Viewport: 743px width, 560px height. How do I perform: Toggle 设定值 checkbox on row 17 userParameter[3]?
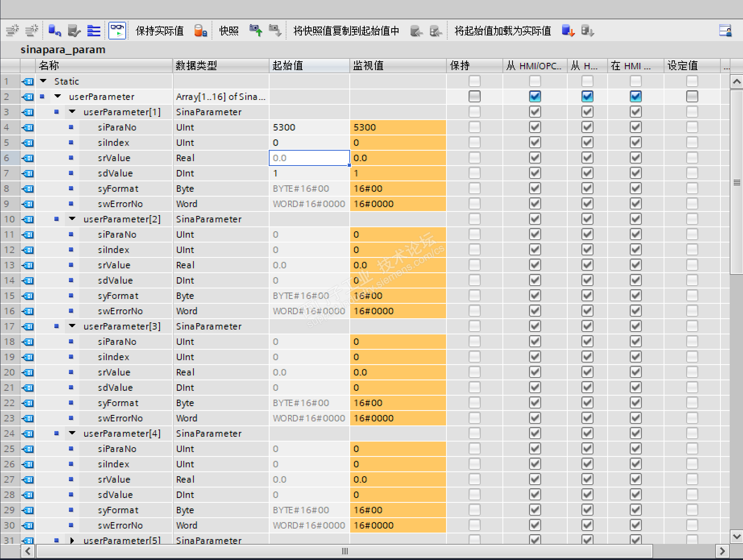pos(692,326)
